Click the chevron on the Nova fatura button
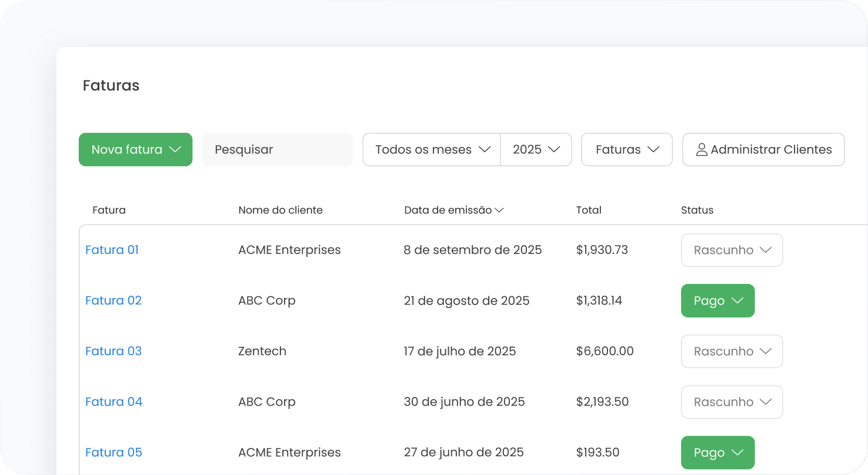This screenshot has width=868, height=475. coord(175,149)
